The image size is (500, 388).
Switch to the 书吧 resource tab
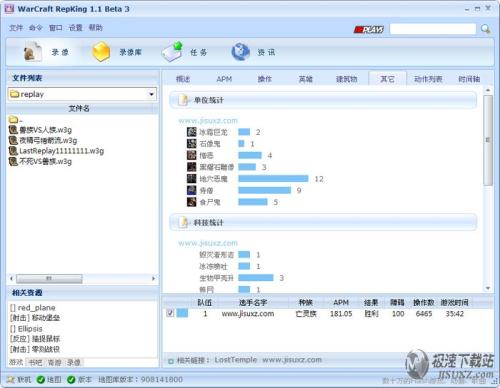point(35,362)
